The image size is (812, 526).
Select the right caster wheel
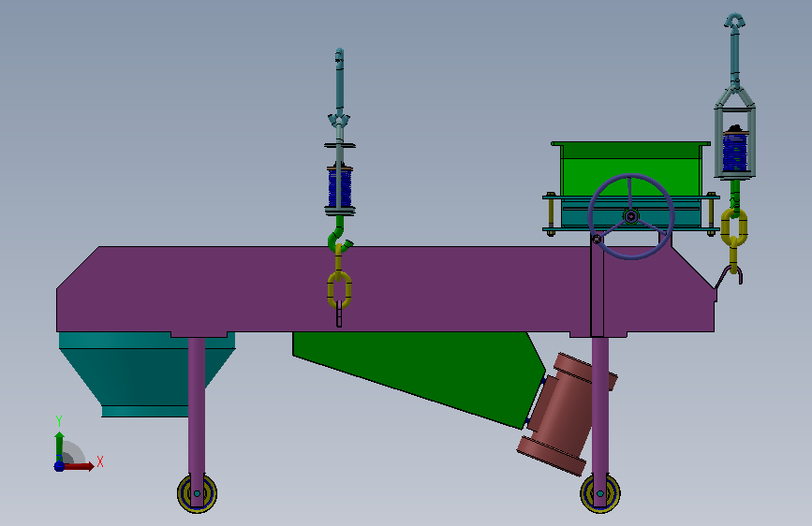tap(600, 493)
